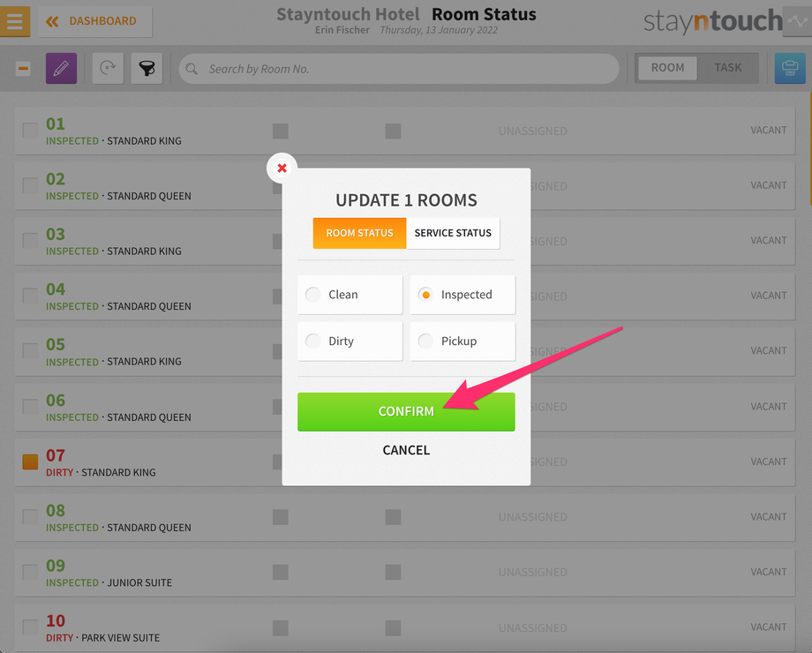Viewport: 812px width, 653px height.
Task: Switch to the ROOM view tab
Action: click(x=667, y=68)
